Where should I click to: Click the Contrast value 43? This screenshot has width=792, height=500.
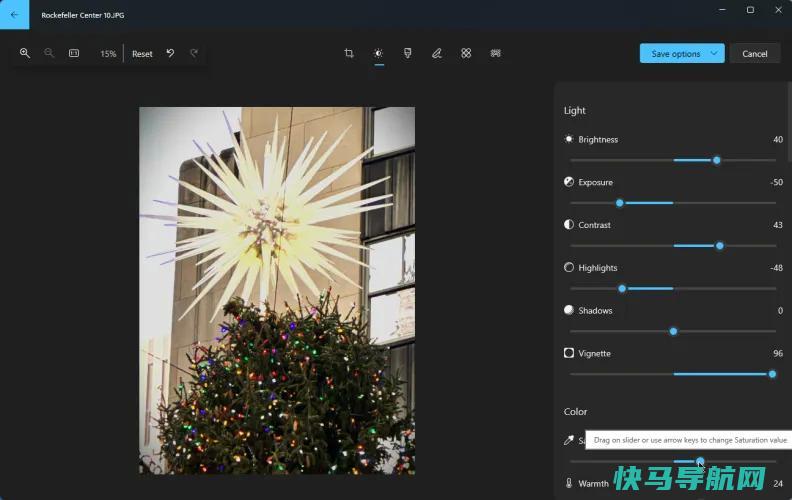tap(778, 225)
